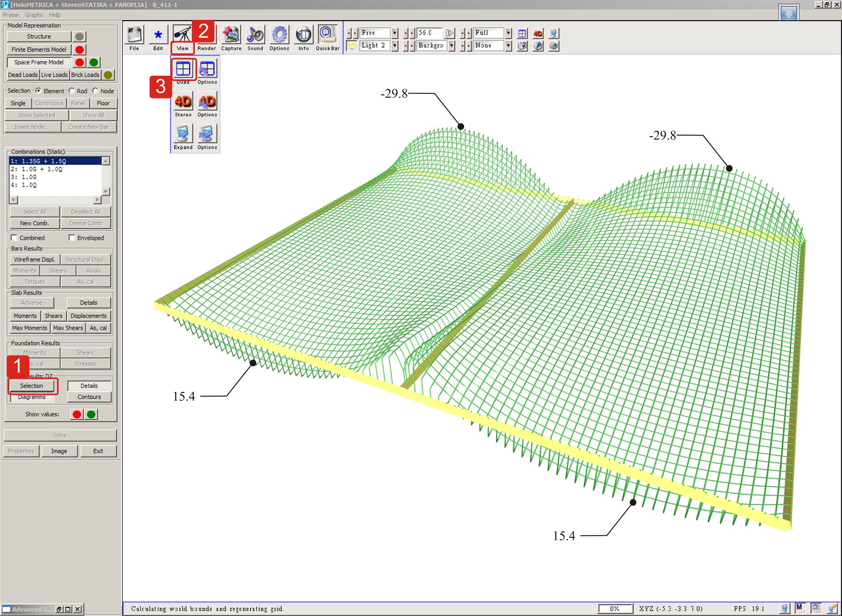
Task: Open the Graphs menu
Action: [34, 15]
